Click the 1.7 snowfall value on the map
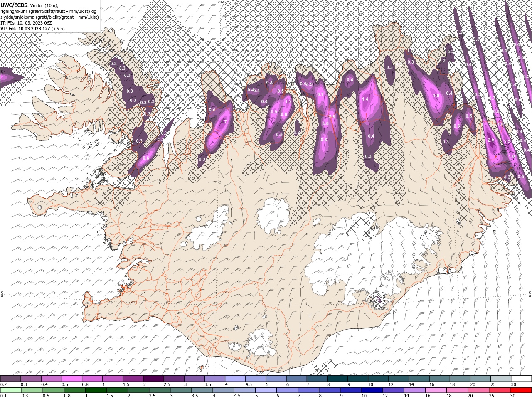This screenshot has width=532, height=399. coord(224,122)
